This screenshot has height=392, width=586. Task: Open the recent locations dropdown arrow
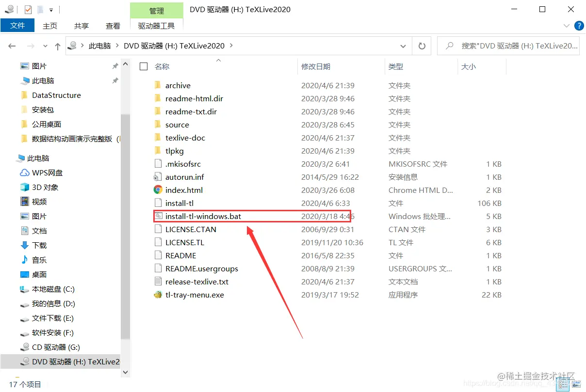[46, 47]
